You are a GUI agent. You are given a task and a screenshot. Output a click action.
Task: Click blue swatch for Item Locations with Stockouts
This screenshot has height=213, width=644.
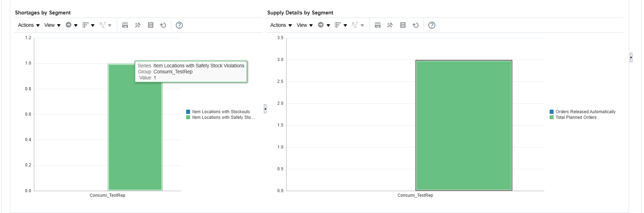pos(188,112)
